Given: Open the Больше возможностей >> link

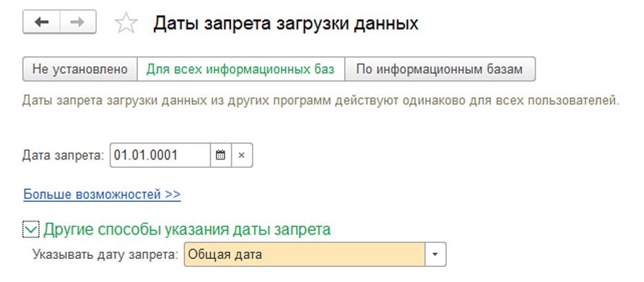Looking at the screenshot, I should [x=102, y=194].
